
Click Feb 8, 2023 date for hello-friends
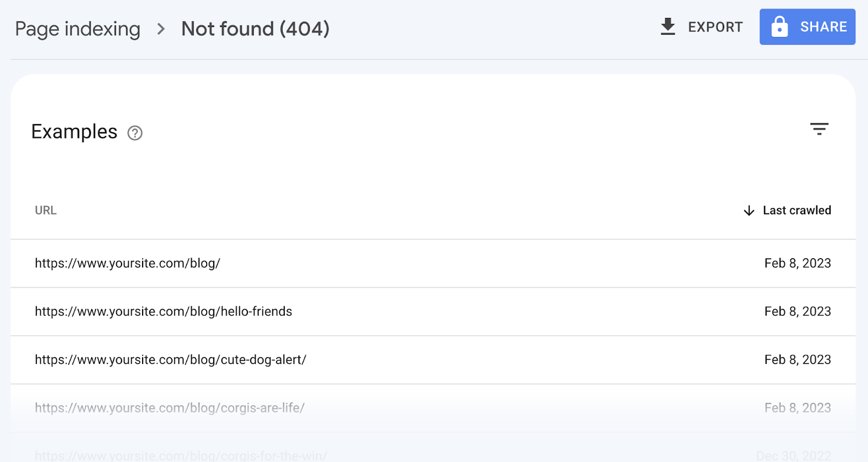pyautogui.click(x=797, y=312)
